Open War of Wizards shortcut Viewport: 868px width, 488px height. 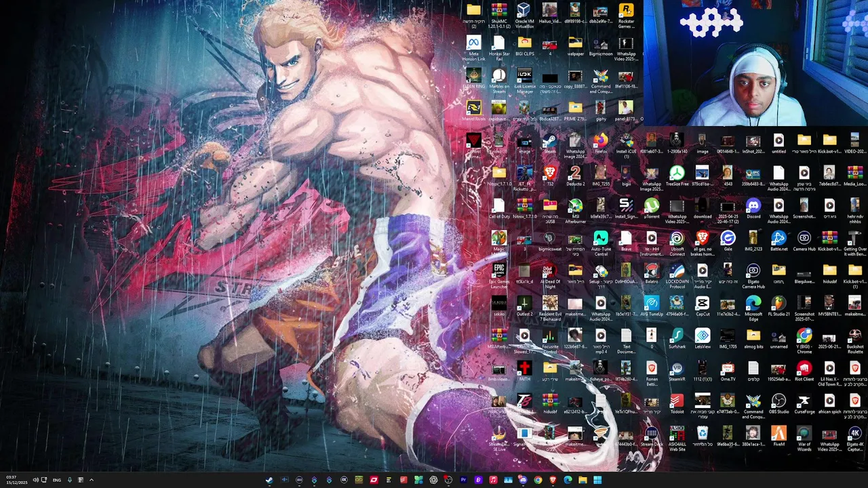point(804,439)
